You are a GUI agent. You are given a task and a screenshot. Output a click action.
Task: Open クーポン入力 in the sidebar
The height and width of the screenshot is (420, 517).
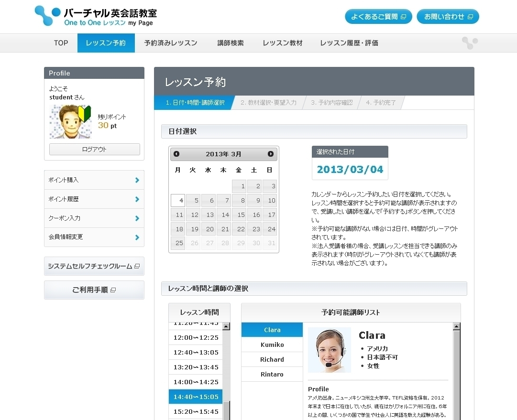pos(94,218)
